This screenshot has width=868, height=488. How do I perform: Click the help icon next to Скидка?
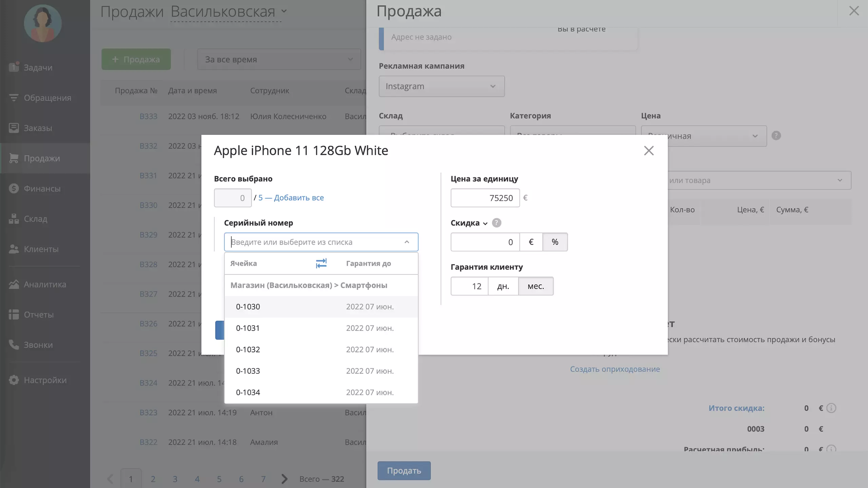pos(496,223)
